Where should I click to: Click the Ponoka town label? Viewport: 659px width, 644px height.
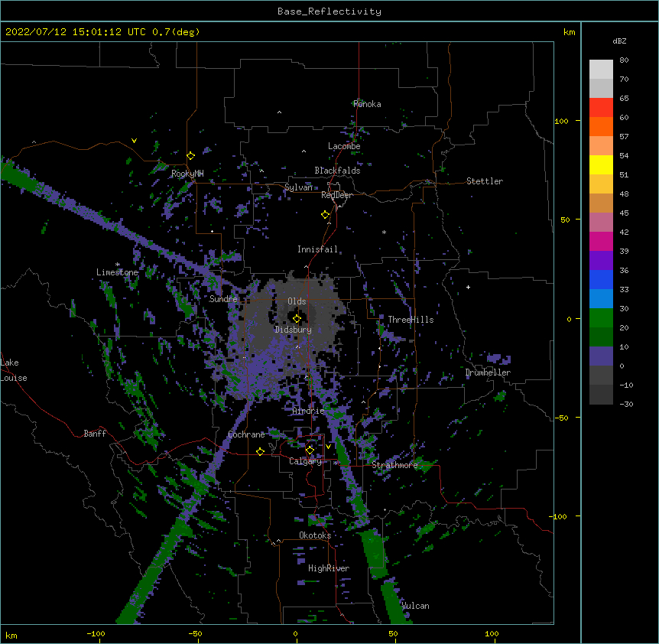[367, 104]
